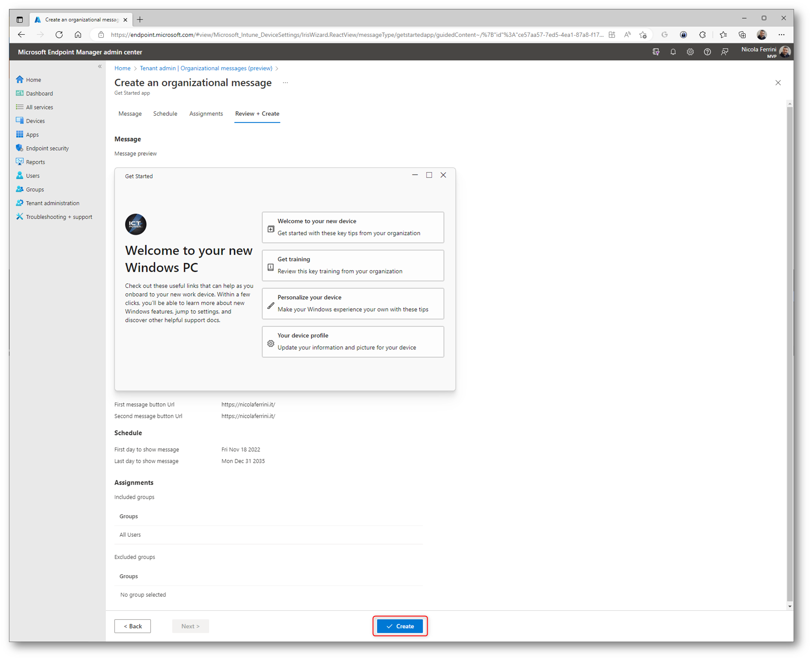Open portal settings gear icon
This screenshot has width=812, height=660.
click(x=690, y=52)
